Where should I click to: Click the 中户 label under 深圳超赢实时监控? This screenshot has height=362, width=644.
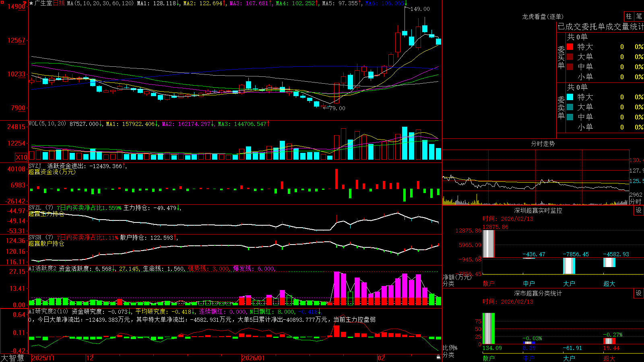click(529, 284)
